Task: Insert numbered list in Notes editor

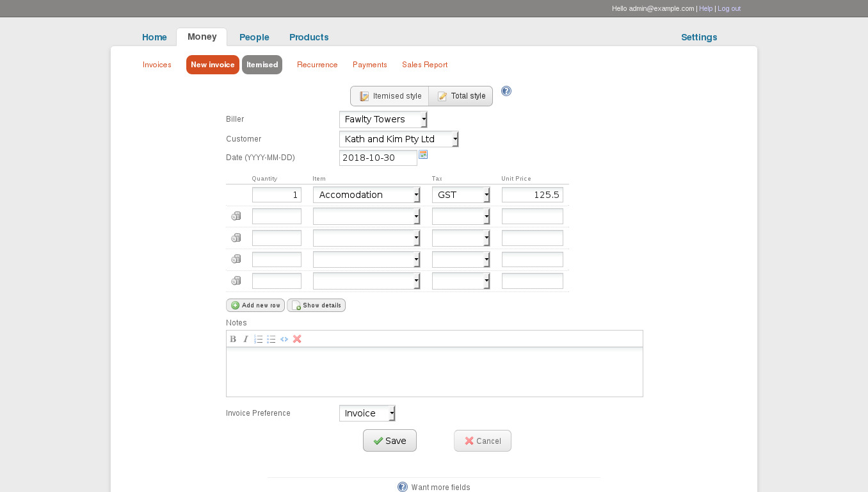Action: click(x=258, y=339)
